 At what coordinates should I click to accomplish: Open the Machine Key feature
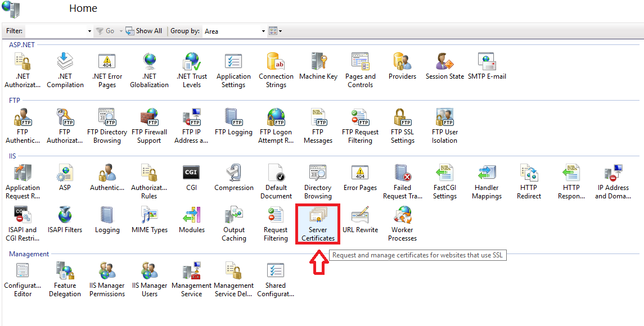(x=318, y=66)
